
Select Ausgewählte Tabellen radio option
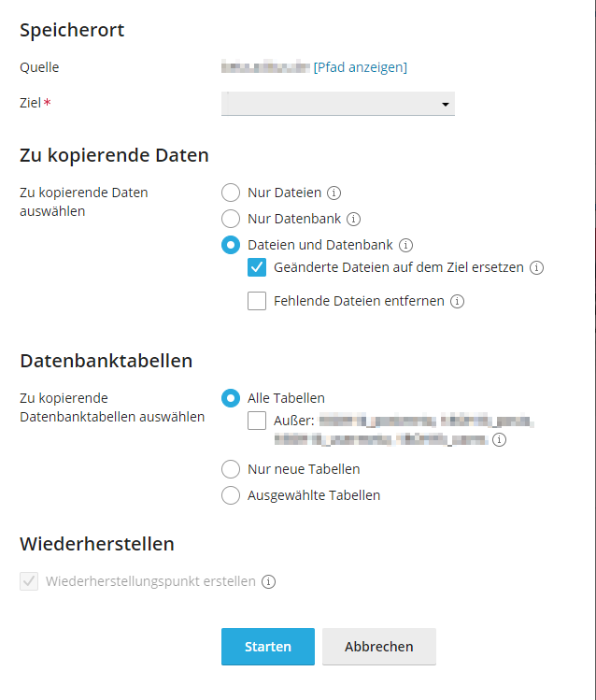coord(231,495)
